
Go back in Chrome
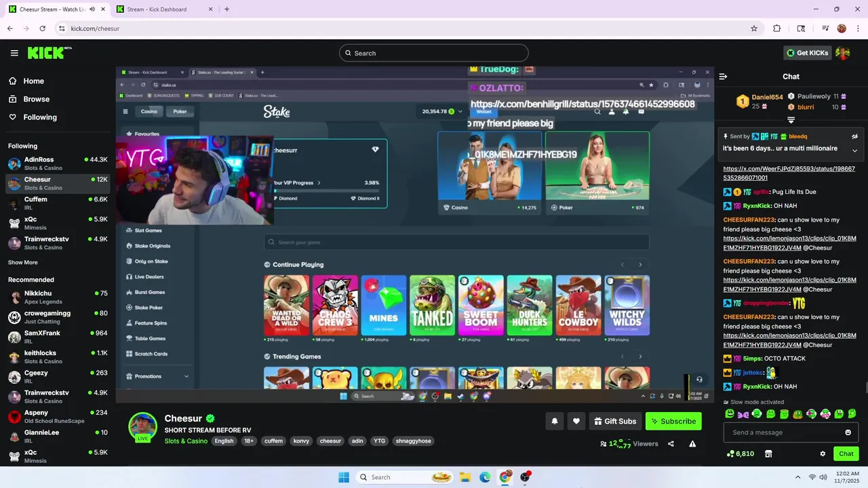tap(9, 28)
